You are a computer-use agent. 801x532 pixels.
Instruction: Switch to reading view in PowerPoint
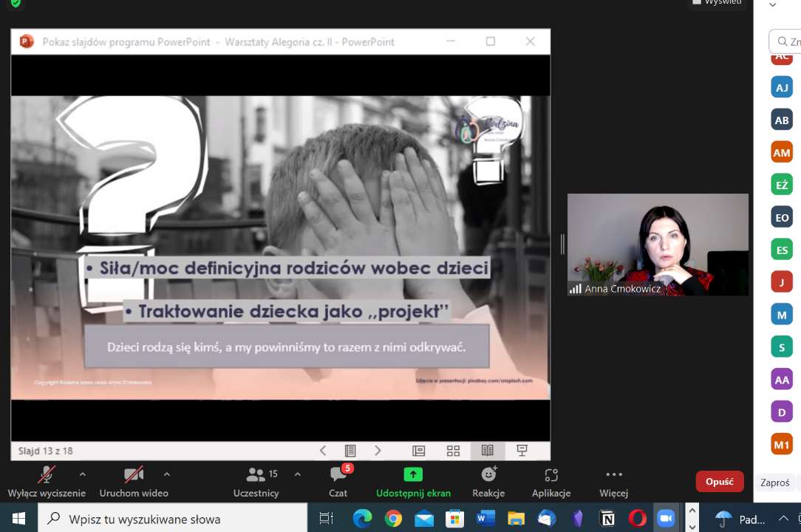[x=488, y=451]
